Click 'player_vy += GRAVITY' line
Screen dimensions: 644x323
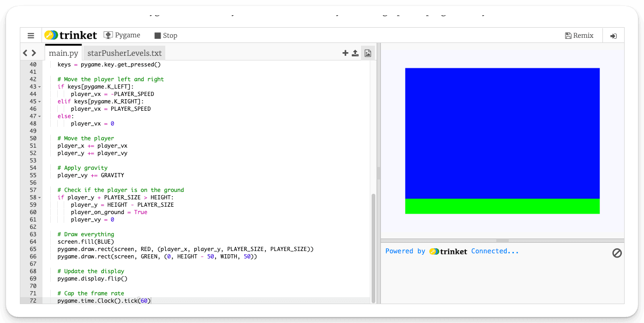(x=91, y=175)
